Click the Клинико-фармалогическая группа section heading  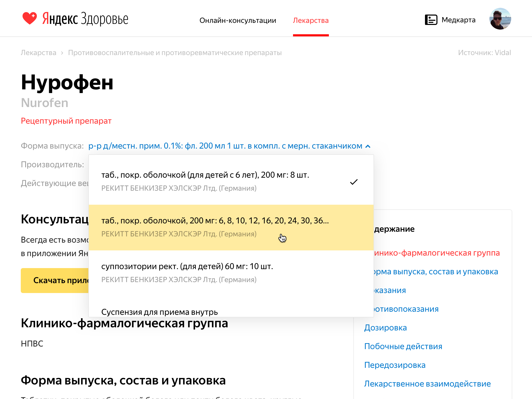[x=124, y=323]
